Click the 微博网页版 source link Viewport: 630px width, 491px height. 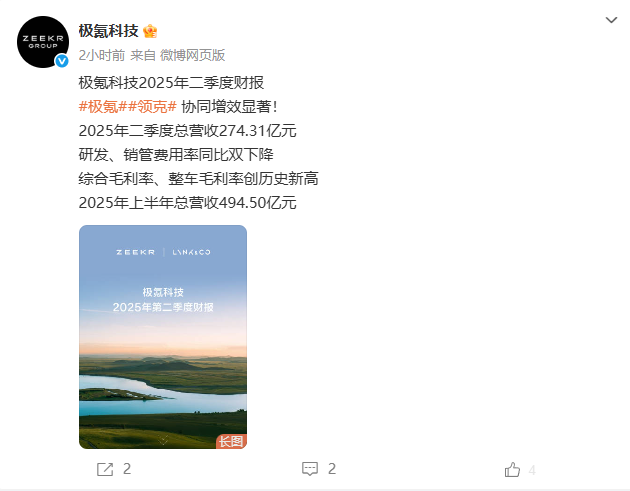coord(192,55)
